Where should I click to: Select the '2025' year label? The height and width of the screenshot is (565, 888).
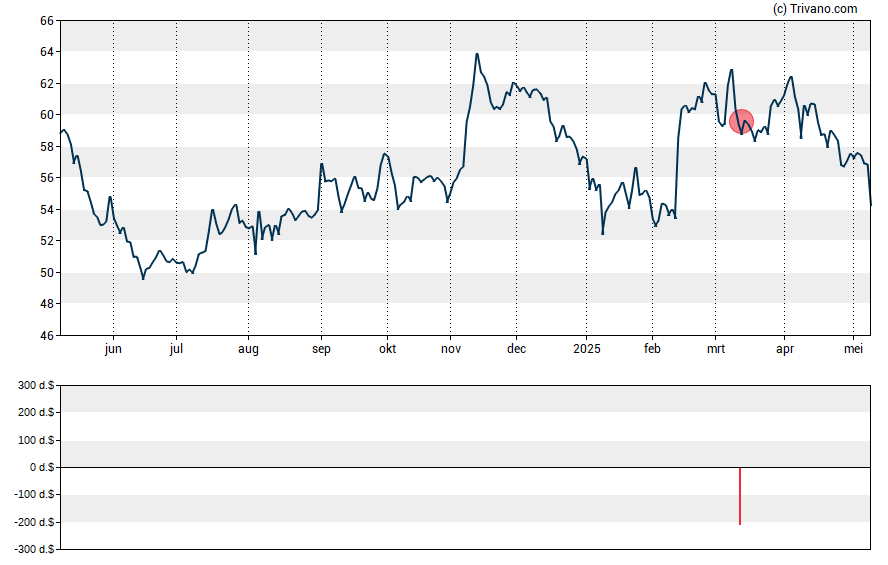pyautogui.click(x=587, y=349)
